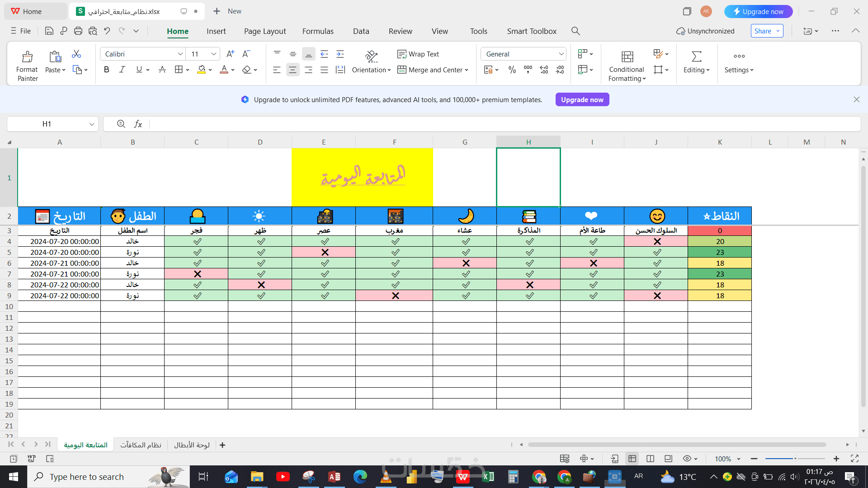Click the Share button
The image size is (868, 488).
pos(763,31)
